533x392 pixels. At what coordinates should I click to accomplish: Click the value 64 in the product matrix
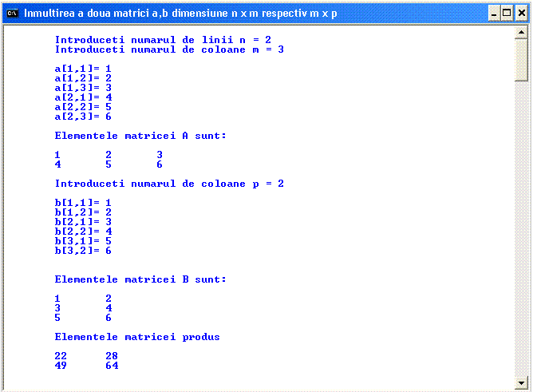pyautogui.click(x=111, y=366)
